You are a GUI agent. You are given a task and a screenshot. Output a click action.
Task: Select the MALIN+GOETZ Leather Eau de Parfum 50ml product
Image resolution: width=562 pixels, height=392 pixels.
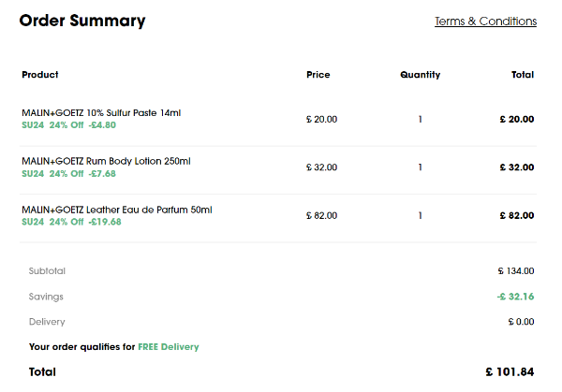(117, 210)
